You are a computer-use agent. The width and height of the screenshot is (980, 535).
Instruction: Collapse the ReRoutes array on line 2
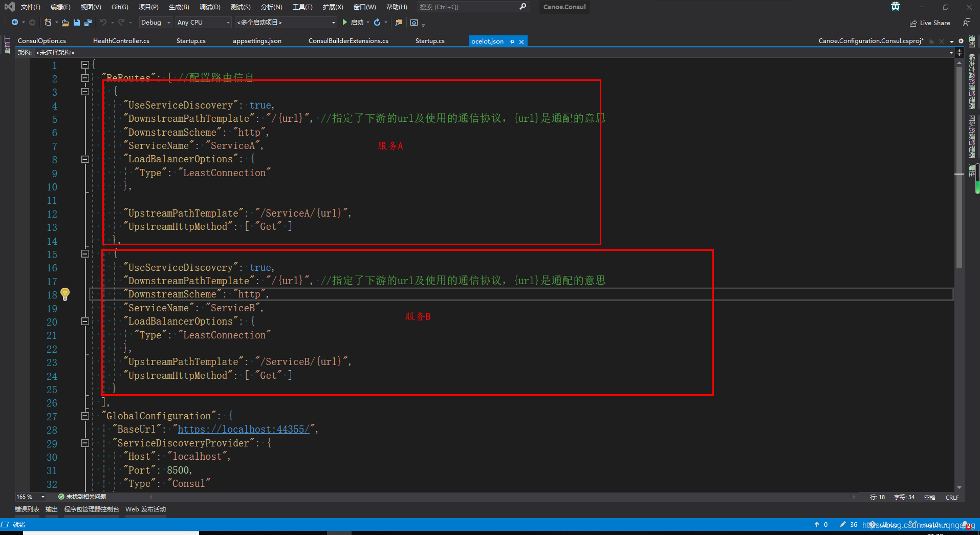(x=85, y=78)
